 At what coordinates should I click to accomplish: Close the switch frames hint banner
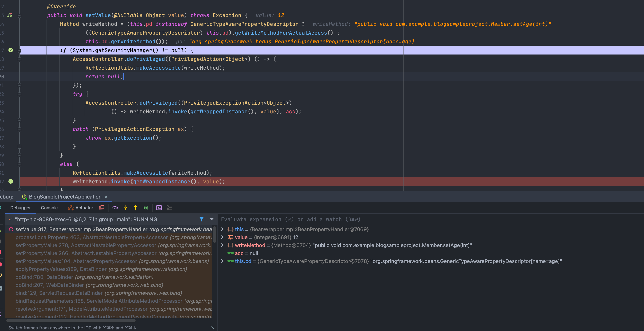point(212,328)
